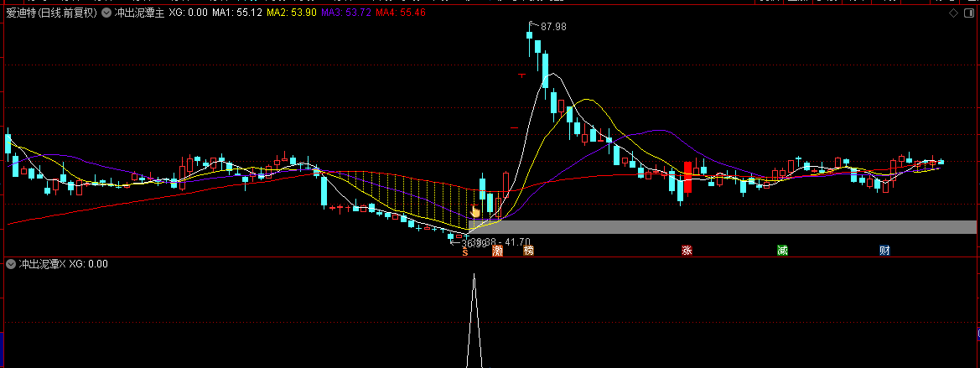The height and width of the screenshot is (368, 980).
Task: Click the XG: 0.00 value in main chart header
Action: [188, 13]
